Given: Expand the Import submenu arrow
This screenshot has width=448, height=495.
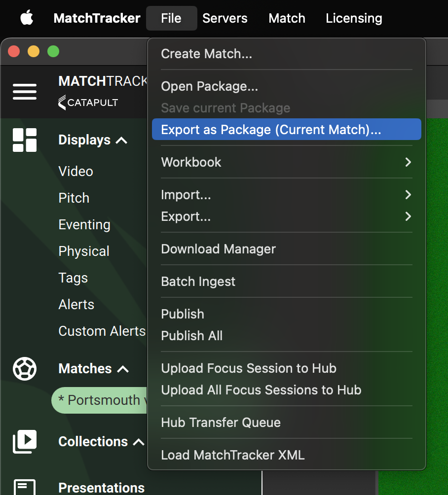Looking at the screenshot, I should (408, 195).
